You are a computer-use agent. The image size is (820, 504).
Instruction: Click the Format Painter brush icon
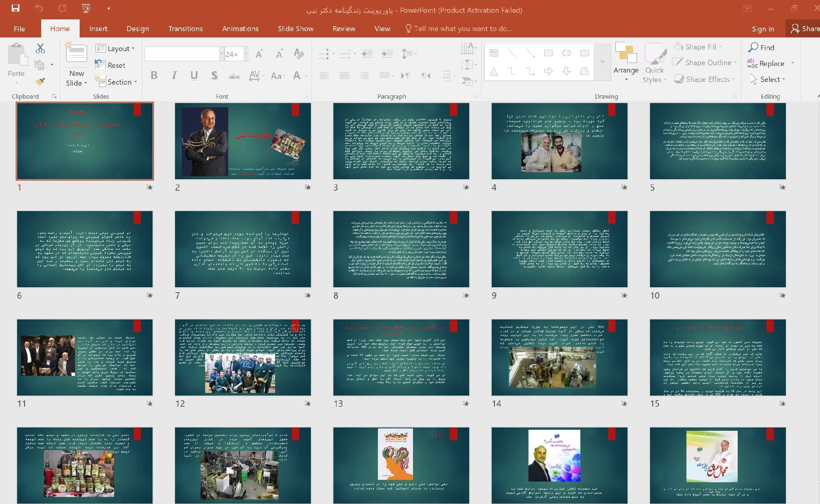40,81
